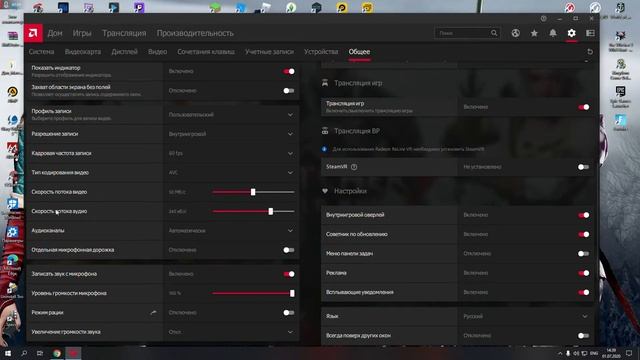Switch to Устройства tab
The image size is (640, 360).
[321, 52]
